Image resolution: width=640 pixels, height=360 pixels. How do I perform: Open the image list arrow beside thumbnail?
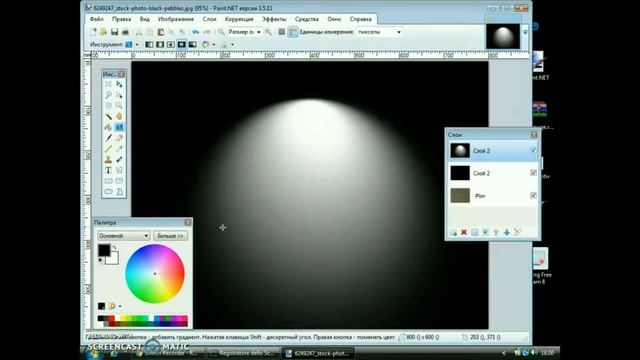click(x=525, y=32)
